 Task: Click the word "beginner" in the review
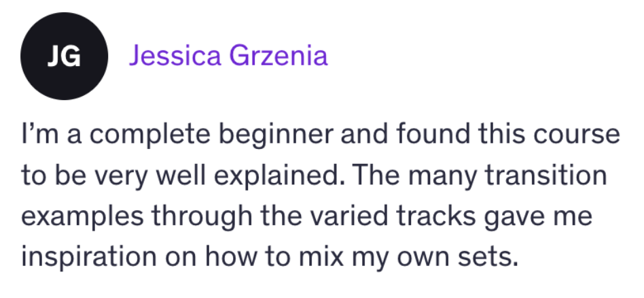coord(276,135)
